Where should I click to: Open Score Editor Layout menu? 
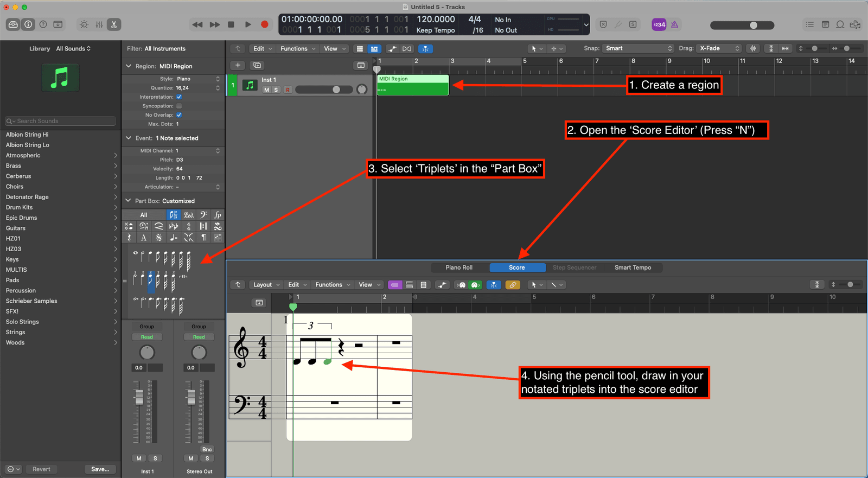coord(266,285)
